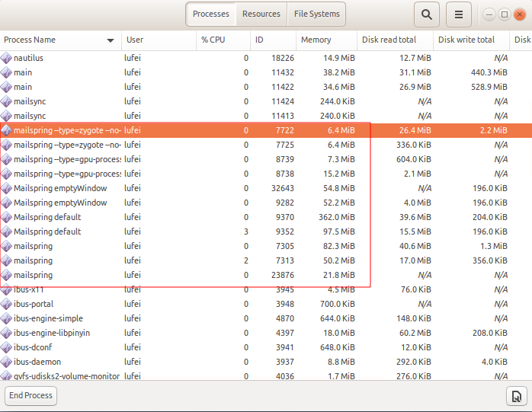Sort by Disk read total column
Screen dimensions: 532x412
tap(396, 40)
